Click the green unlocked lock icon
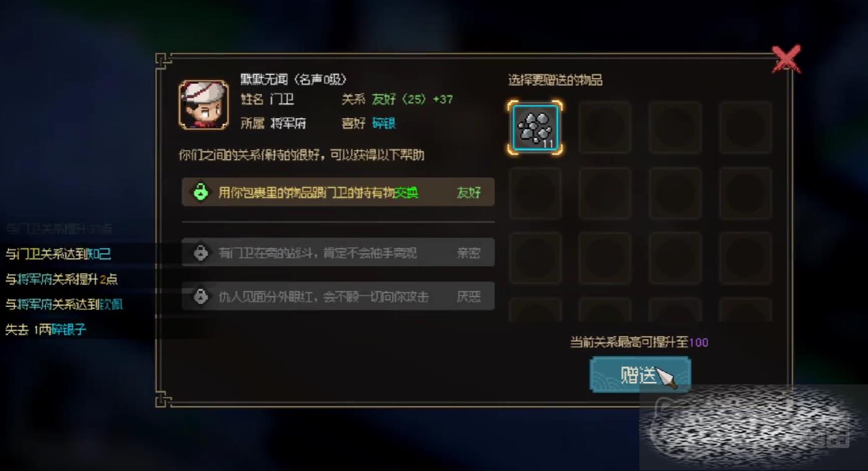868x471 pixels. 200,192
